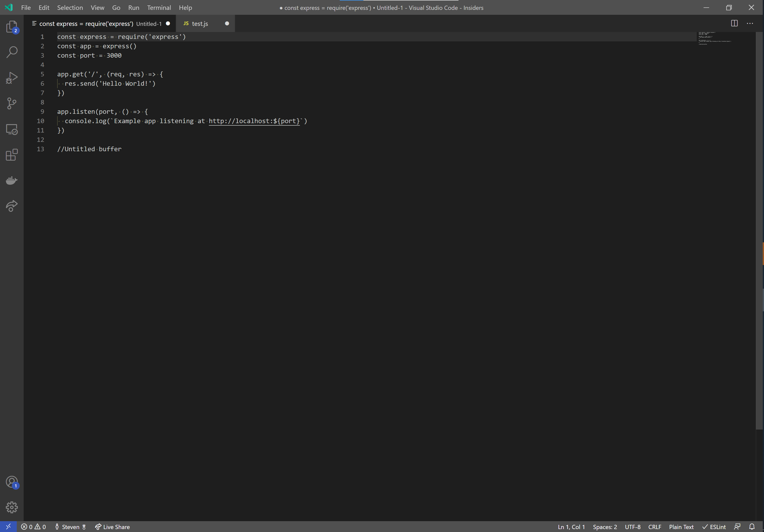
Task: Change the CRLF line ending setting
Action: [654, 526]
